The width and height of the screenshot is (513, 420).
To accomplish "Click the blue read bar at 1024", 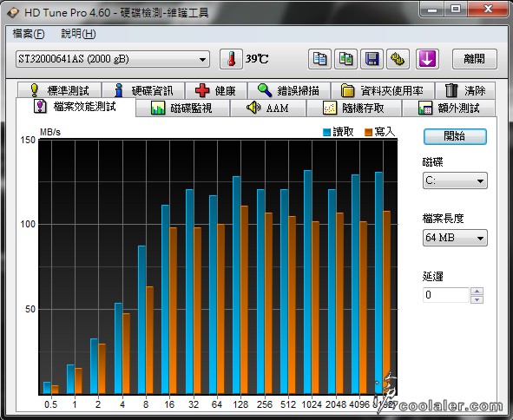I will (x=307, y=282).
